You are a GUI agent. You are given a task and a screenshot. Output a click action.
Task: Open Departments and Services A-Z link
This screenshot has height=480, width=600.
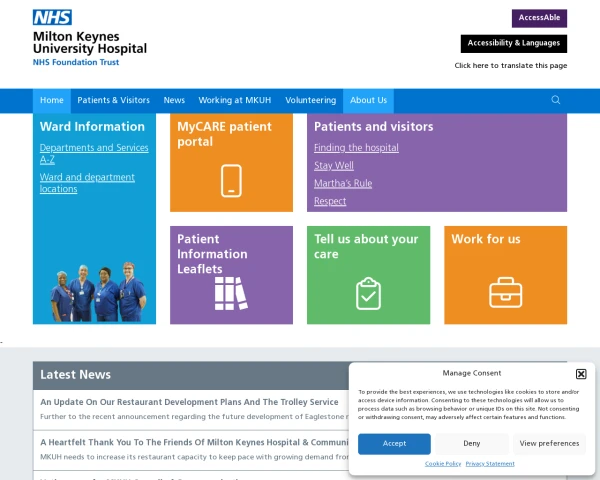(x=94, y=153)
